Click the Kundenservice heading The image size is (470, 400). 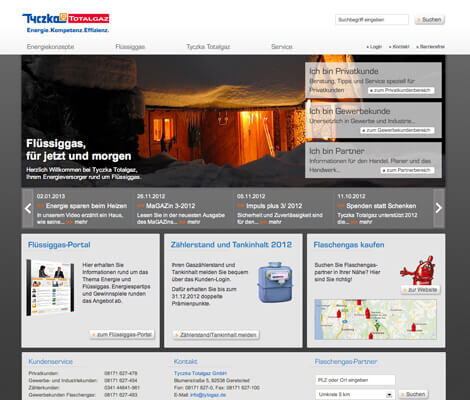(50, 362)
